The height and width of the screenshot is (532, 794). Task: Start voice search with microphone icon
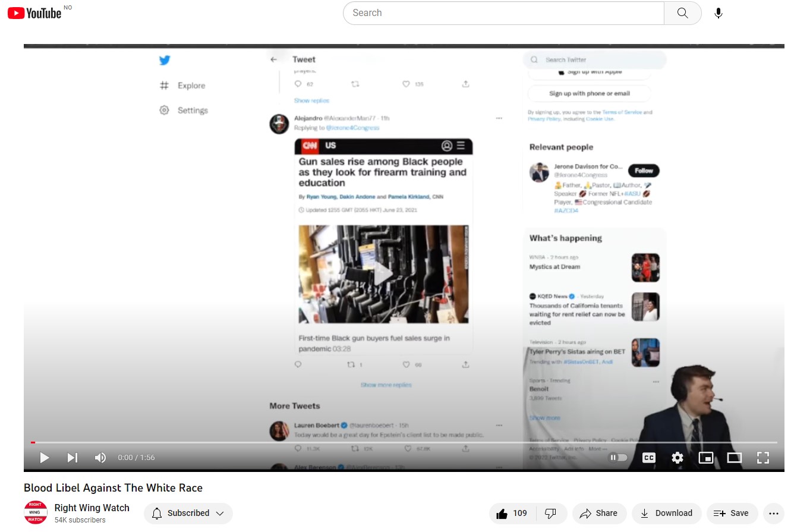pos(719,13)
